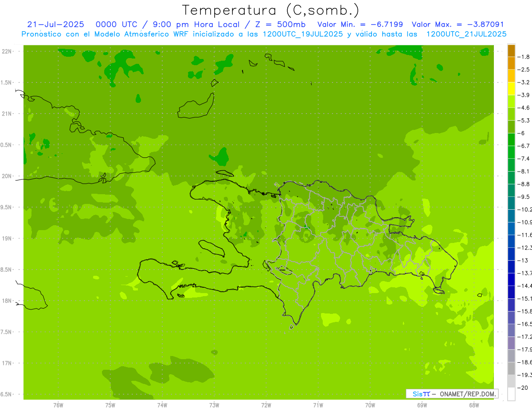Click the '-6.7' colorbar value

(x=524, y=146)
